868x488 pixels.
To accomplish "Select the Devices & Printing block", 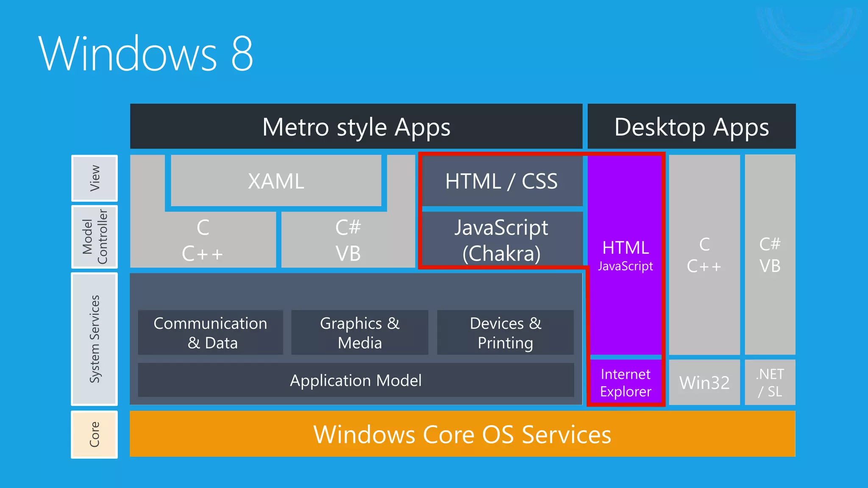I will [x=505, y=333].
